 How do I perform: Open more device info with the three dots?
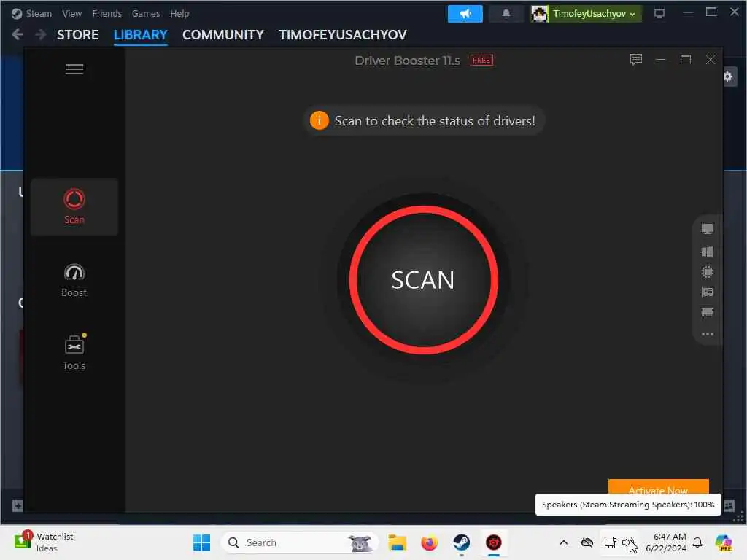pos(707,334)
